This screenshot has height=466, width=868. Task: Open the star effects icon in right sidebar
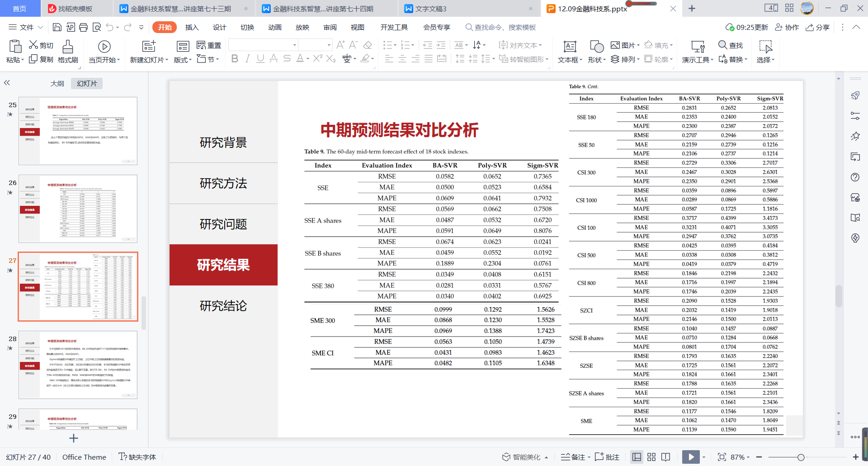(x=855, y=136)
